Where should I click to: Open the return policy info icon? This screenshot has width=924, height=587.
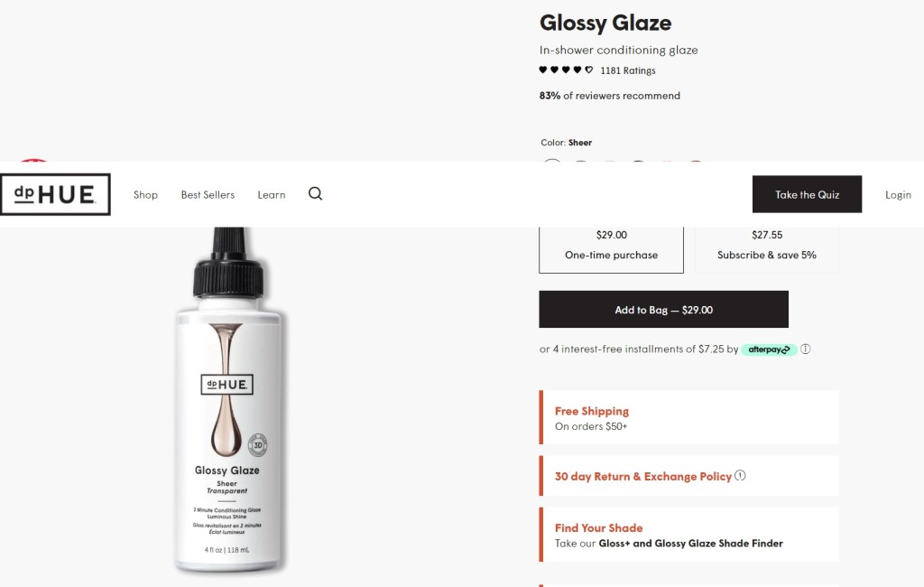point(741,476)
